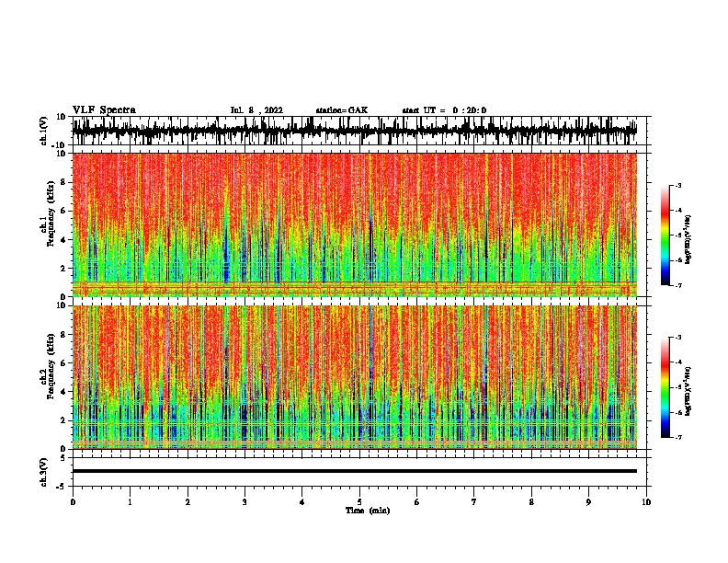Screen dimensions: 728x563
Task: Click the ch.2 "Frequency (kHz)" axis label
Action: click(x=51, y=366)
